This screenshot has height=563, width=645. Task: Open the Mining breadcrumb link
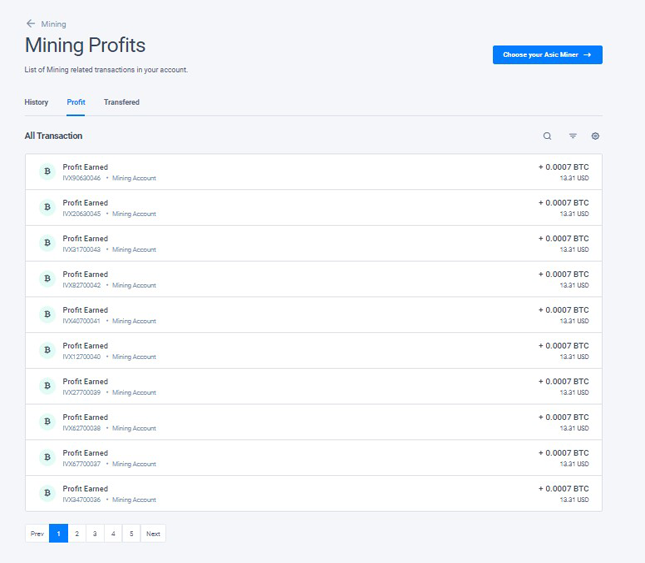tap(53, 23)
